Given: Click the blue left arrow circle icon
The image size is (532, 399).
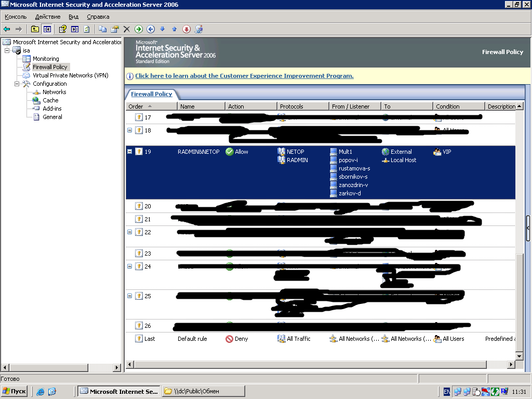Looking at the screenshot, I should (151, 29).
